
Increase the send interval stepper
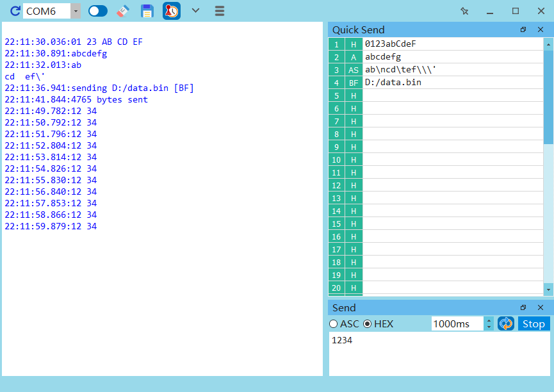[489, 321]
